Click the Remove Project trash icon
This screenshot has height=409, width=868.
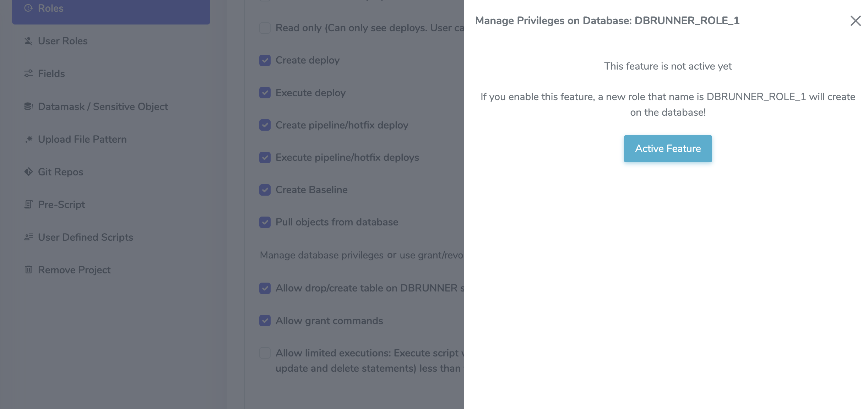click(x=28, y=270)
